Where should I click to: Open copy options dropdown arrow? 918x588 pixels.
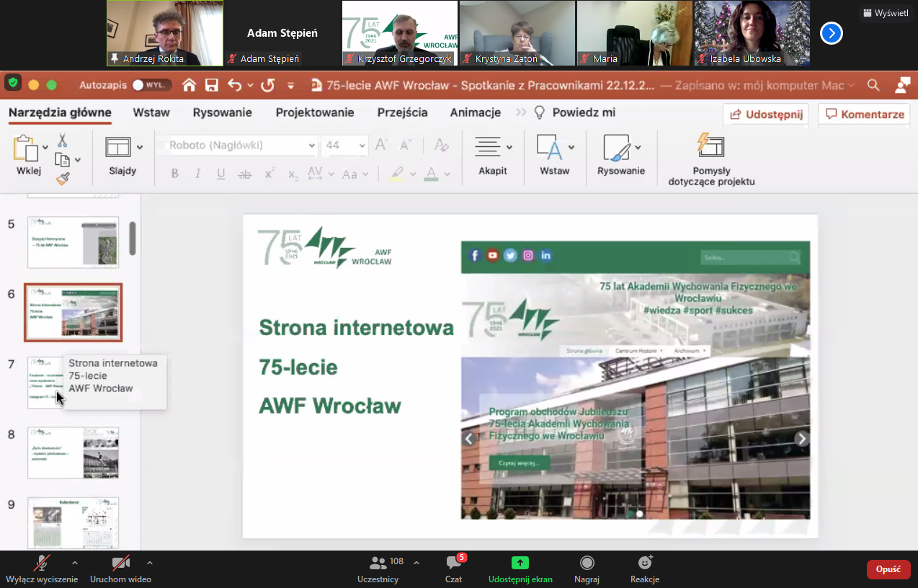click(x=78, y=160)
